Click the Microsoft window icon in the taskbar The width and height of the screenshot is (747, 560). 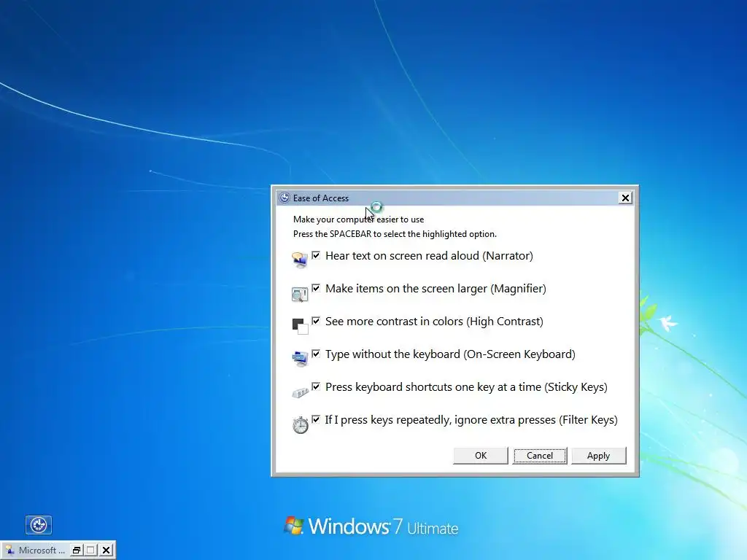pos(9,551)
